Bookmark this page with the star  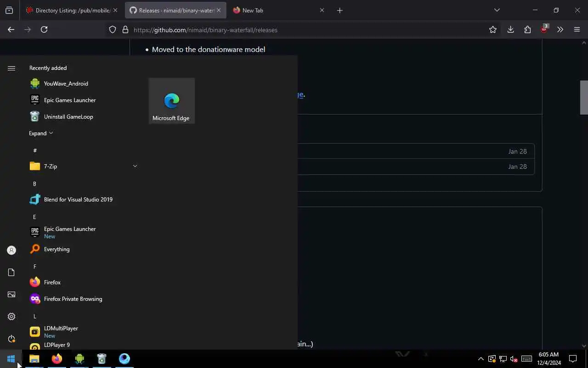pos(493,30)
